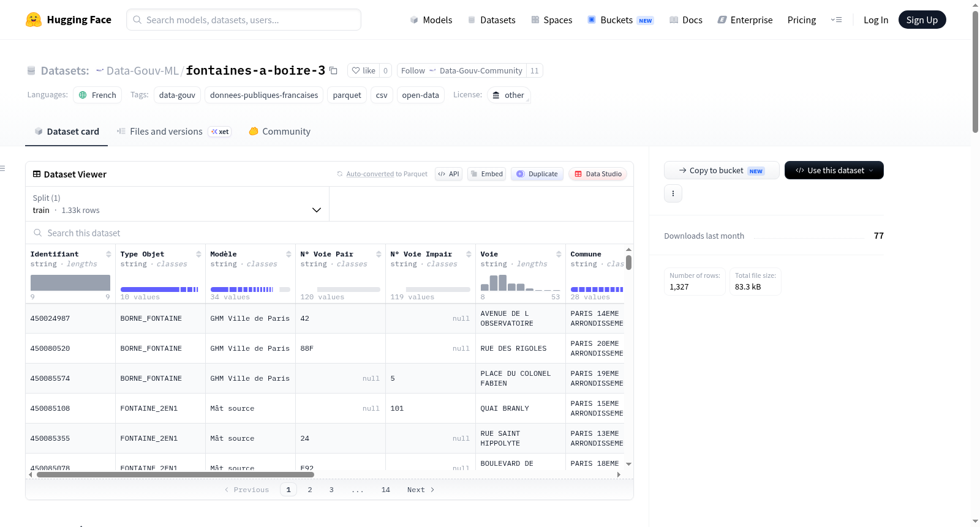980x527 pixels.
Task: Click the csv tag
Action: 382,95
